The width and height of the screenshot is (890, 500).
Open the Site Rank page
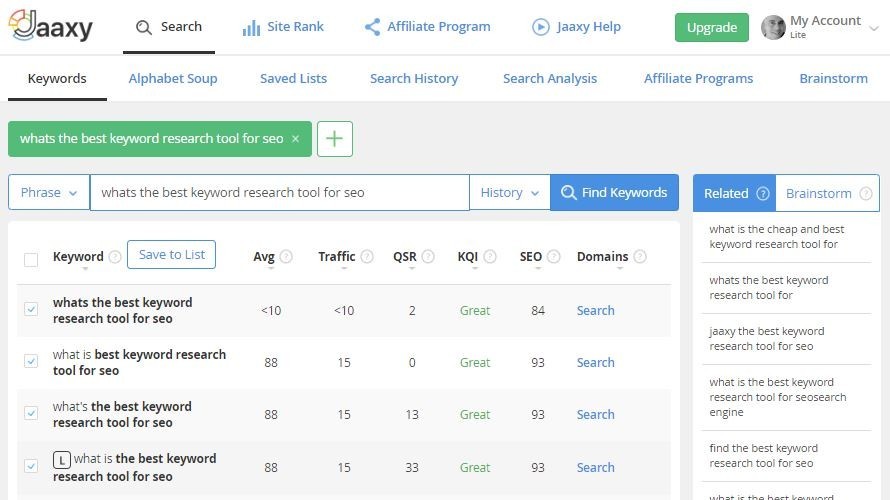tap(283, 27)
